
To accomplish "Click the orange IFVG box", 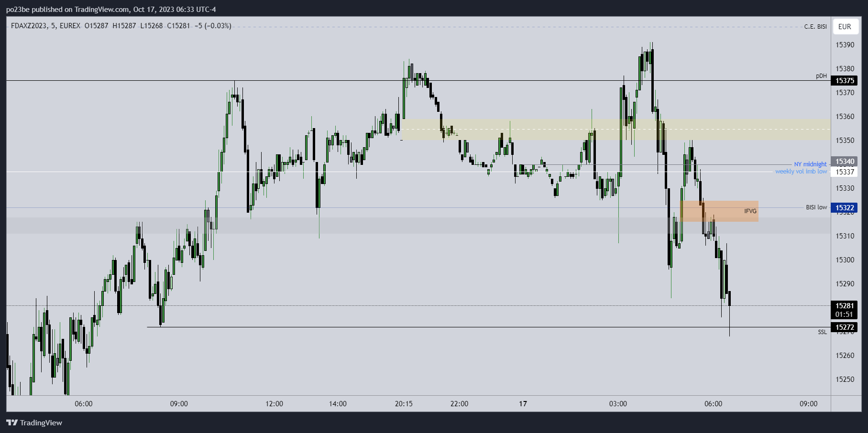I will pos(720,211).
